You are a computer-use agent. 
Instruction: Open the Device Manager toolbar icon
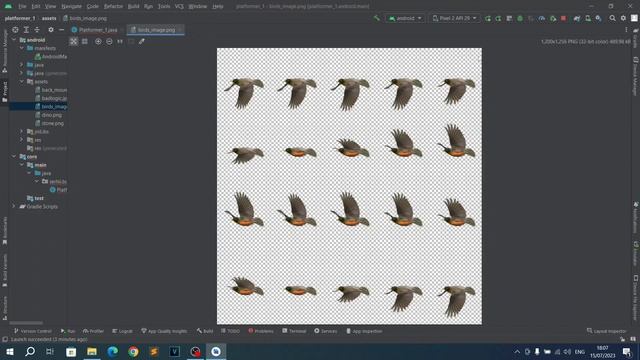pos(588,18)
